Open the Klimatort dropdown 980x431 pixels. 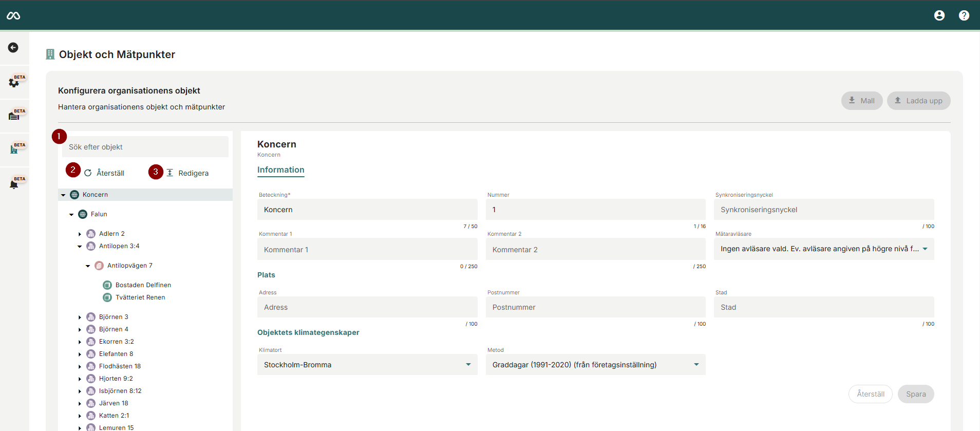[x=367, y=365]
